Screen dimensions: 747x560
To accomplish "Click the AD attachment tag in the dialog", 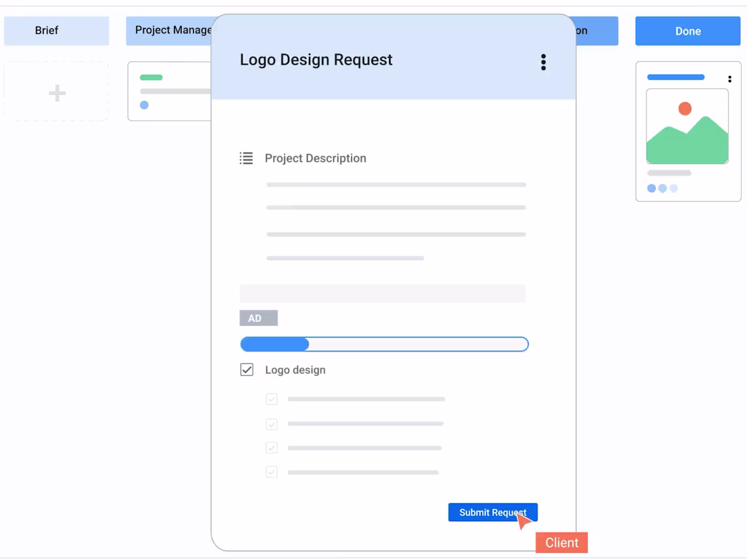I will [258, 318].
